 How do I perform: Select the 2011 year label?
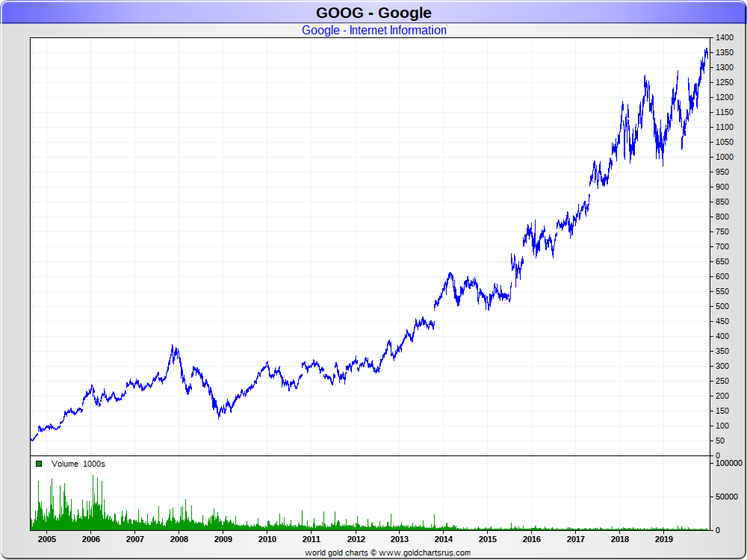tap(311, 539)
